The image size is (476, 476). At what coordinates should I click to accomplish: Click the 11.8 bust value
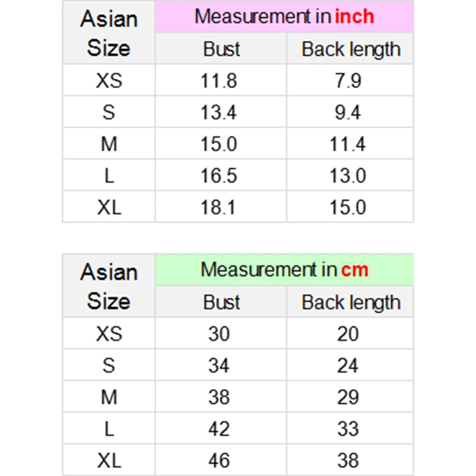(219, 81)
